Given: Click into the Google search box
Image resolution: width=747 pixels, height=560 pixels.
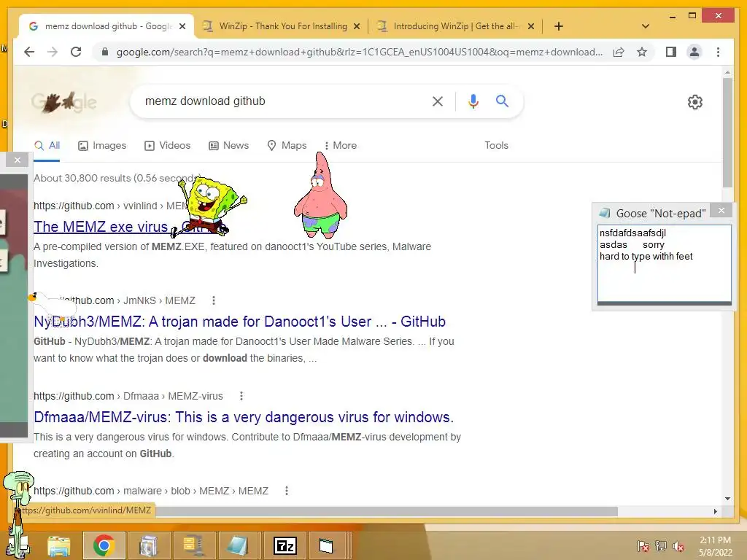Looking at the screenshot, I should [286, 101].
